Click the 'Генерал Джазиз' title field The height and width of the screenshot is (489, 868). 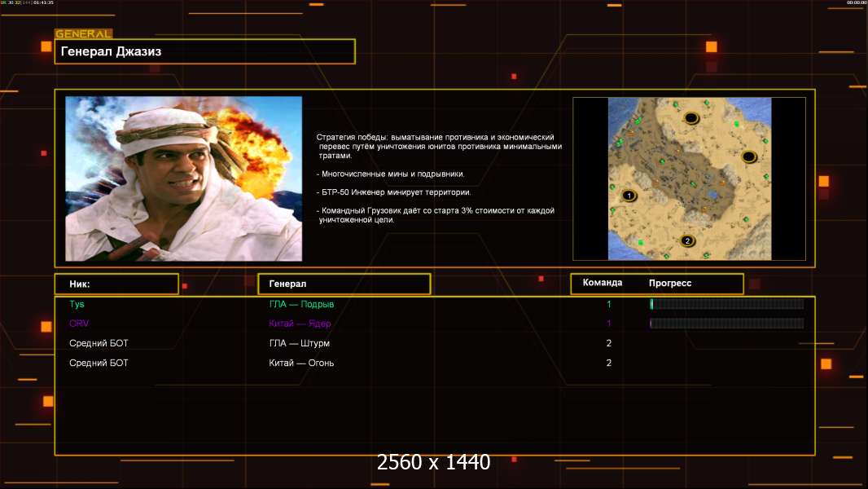[x=204, y=51]
